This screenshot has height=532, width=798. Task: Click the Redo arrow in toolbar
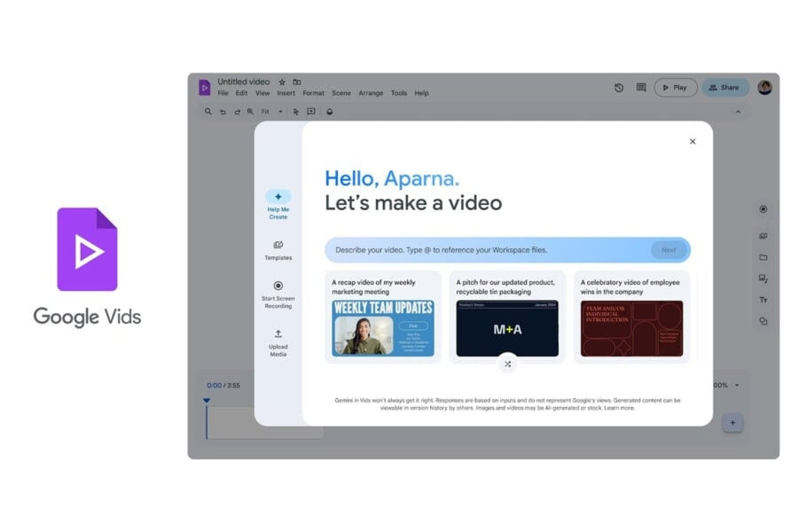237,112
